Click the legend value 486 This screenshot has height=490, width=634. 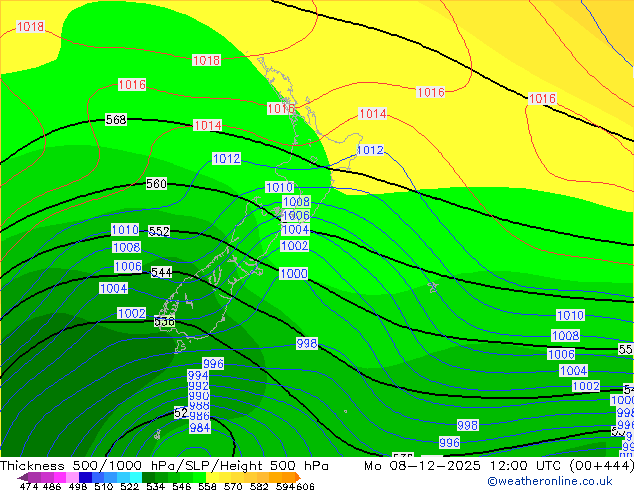click(x=51, y=486)
